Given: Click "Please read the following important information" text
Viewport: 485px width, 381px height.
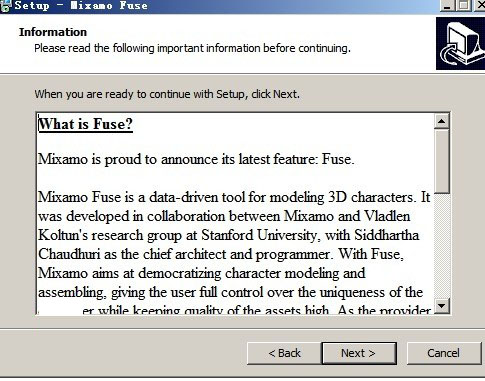Looking at the screenshot, I should [x=192, y=48].
